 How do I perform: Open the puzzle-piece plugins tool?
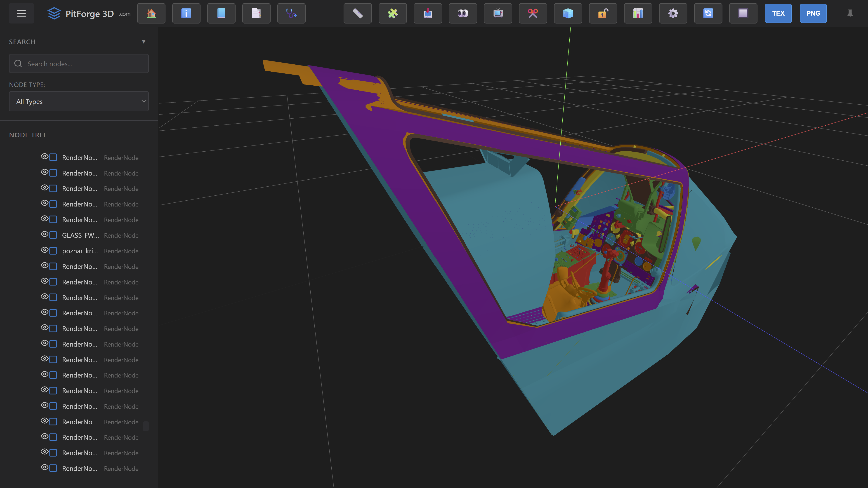click(x=392, y=14)
